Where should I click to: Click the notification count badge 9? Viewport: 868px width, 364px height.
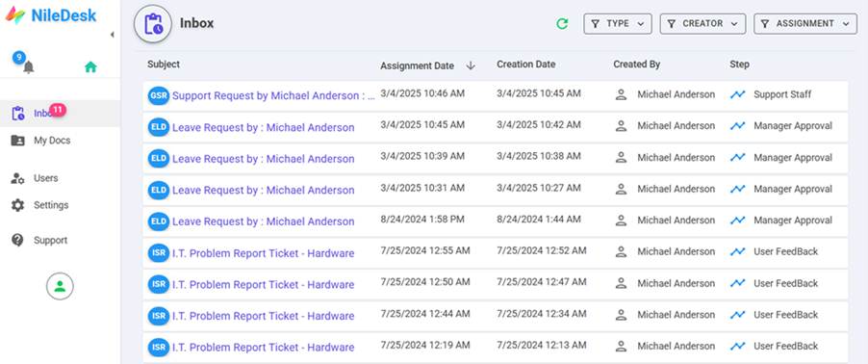19,57
